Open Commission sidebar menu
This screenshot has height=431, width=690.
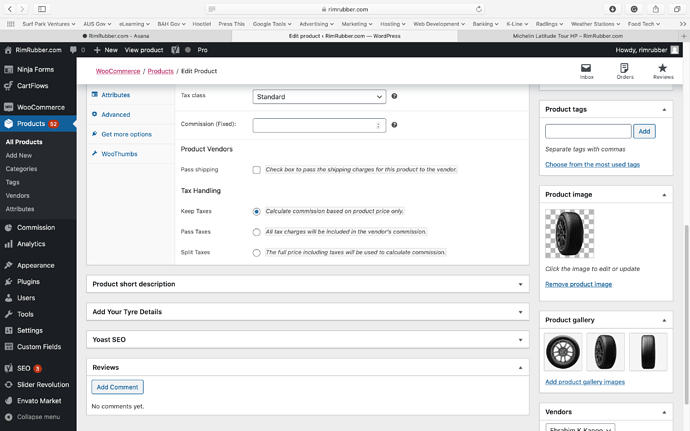point(38,227)
